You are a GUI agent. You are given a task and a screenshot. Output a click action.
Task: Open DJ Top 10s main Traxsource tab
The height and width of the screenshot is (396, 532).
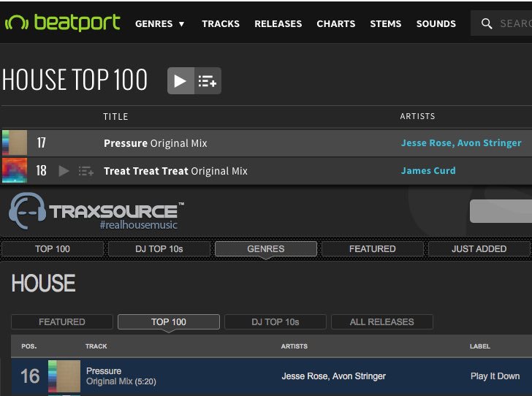(x=159, y=248)
